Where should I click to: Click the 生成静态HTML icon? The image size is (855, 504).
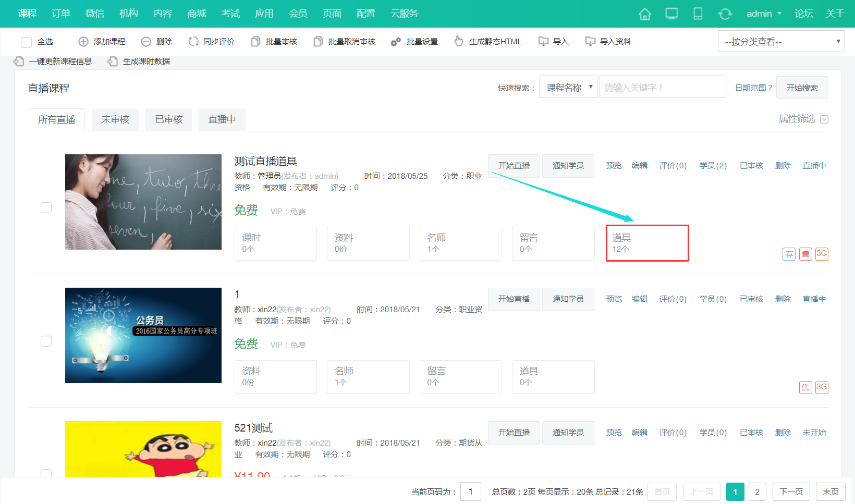[458, 41]
